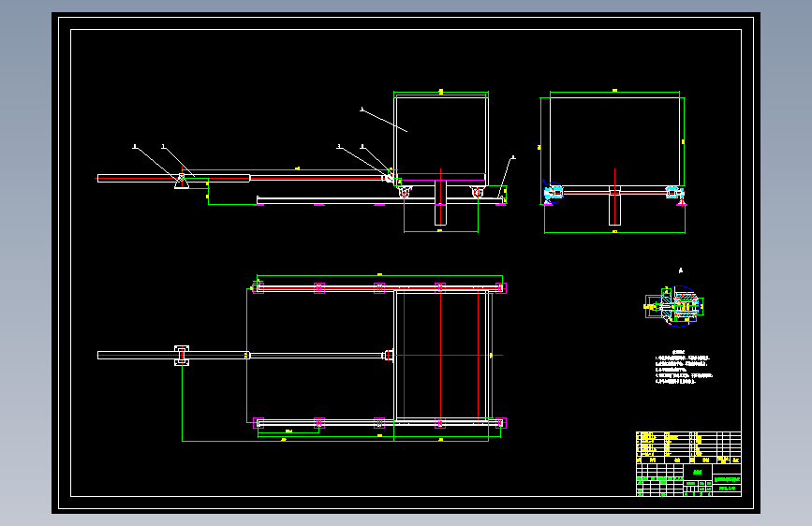Click the top-left magenta rail bracket in plan view
This screenshot has width=812, height=526.
[258, 288]
